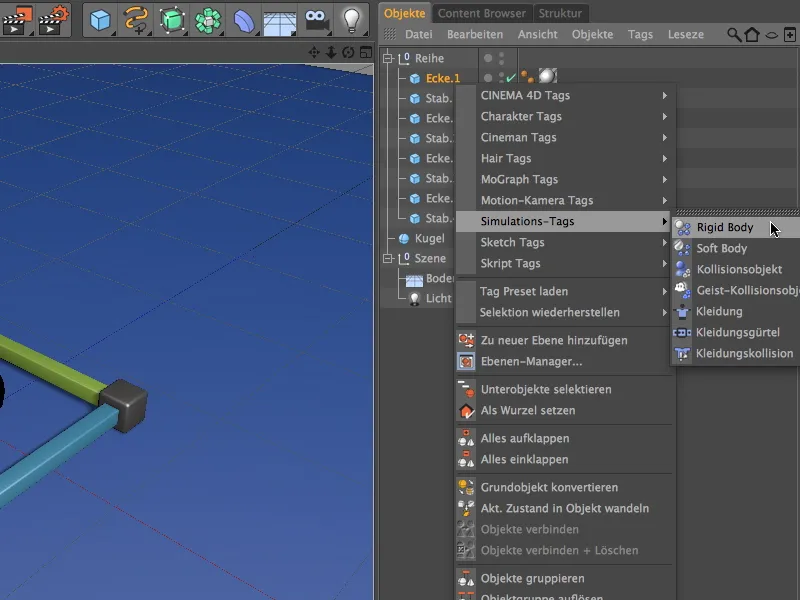Open the Tags menu

[640, 34]
